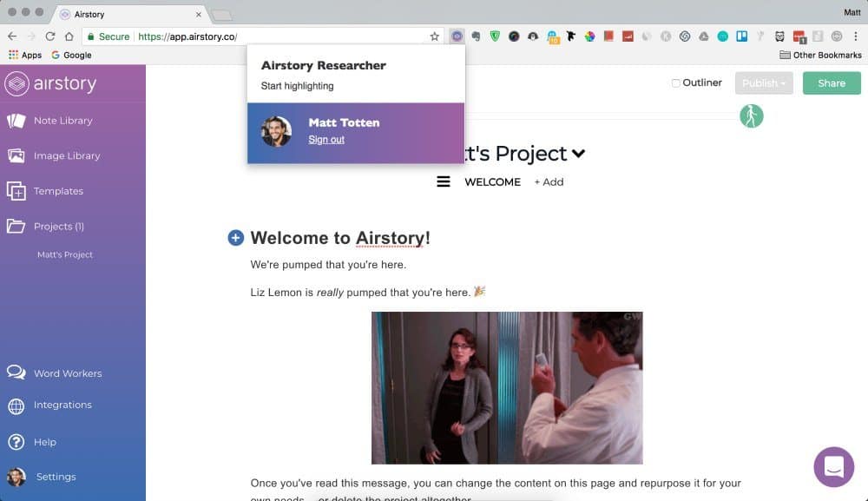
Task: Sign out of Airstory Researcher
Action: click(326, 140)
